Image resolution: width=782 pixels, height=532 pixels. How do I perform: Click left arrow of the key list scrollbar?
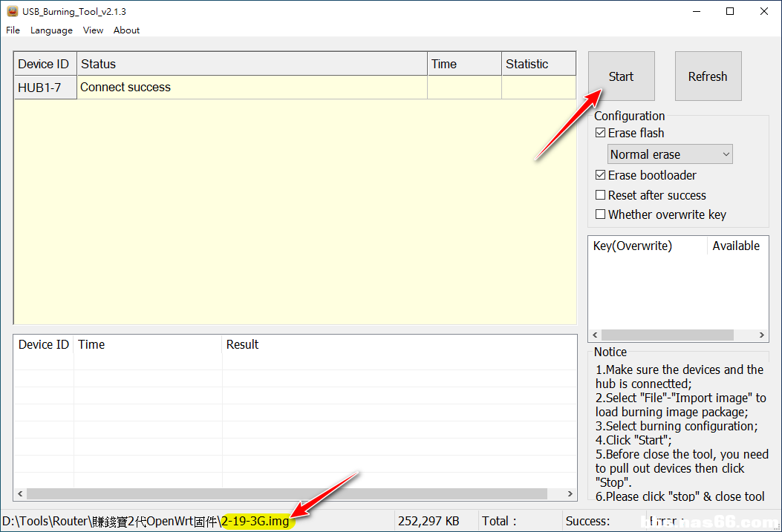596,335
